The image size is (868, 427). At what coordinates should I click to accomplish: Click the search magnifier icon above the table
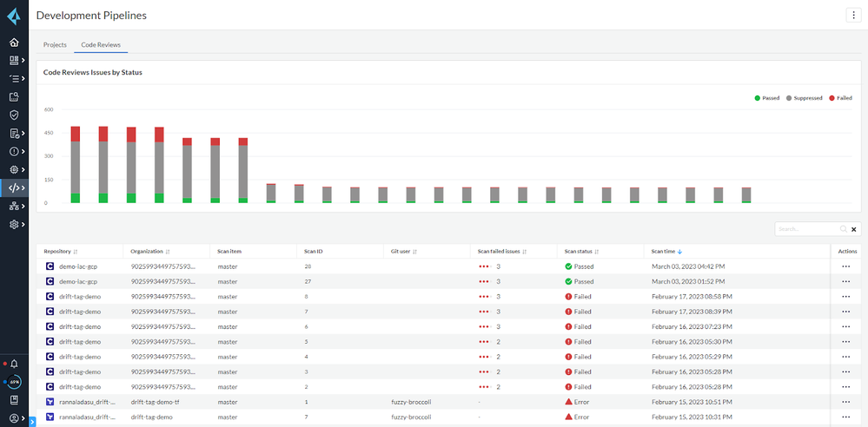(x=842, y=229)
